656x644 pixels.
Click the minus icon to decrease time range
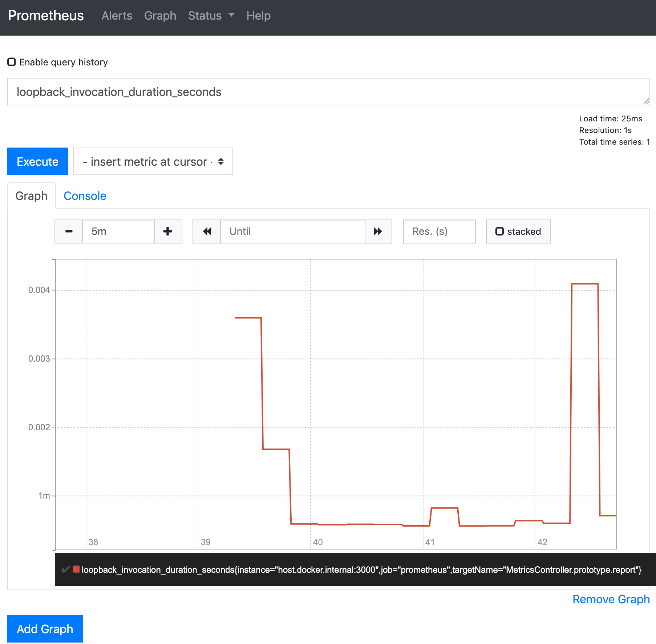pos(69,232)
